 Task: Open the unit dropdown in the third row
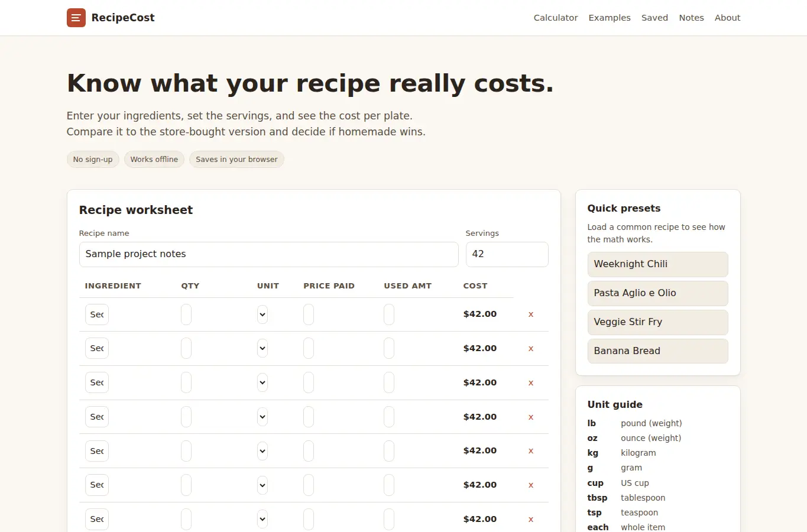(262, 383)
